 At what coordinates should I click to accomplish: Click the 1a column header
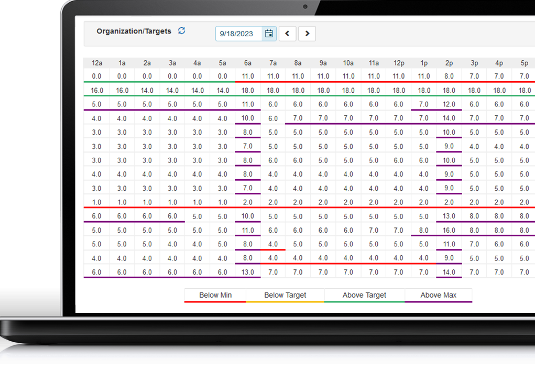122,63
